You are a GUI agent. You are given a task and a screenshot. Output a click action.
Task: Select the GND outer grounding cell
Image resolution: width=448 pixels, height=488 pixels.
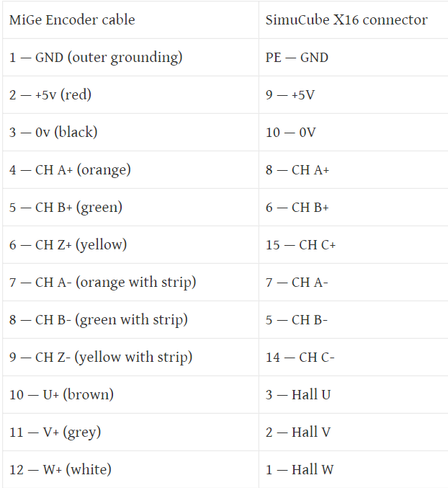coord(130,58)
